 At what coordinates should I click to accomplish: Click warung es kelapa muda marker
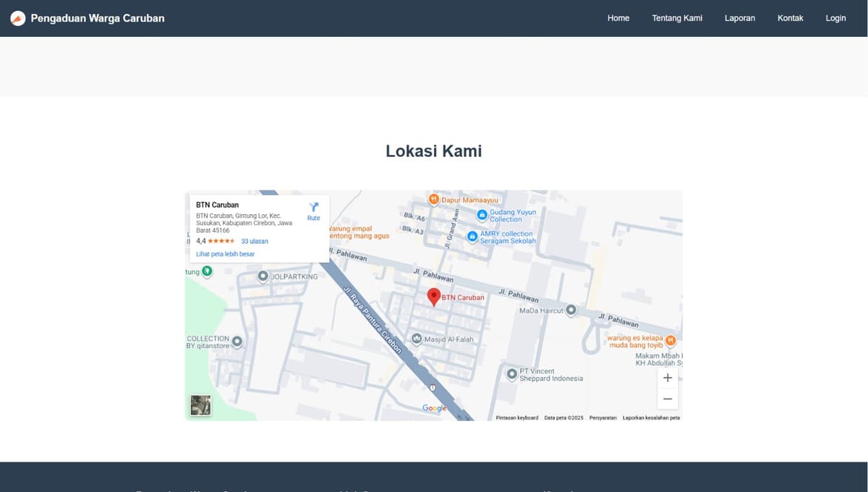point(671,341)
